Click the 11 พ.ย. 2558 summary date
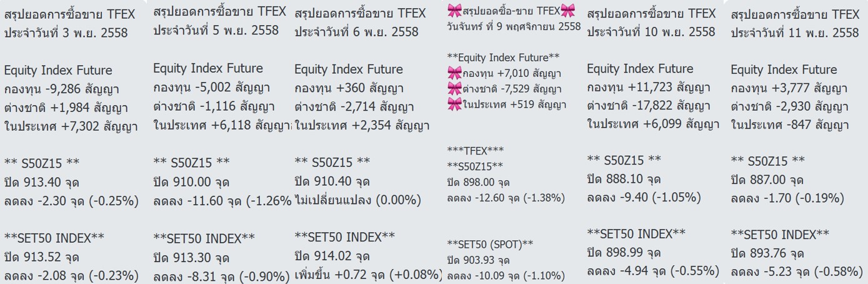 pos(795,33)
